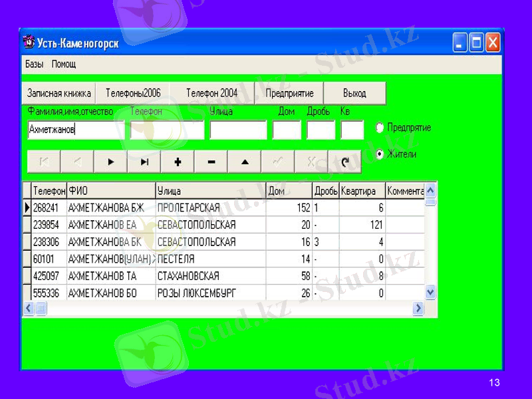The height and width of the screenshot is (399, 532).
Task: Click the refresh data navigator button
Action: coord(344,161)
